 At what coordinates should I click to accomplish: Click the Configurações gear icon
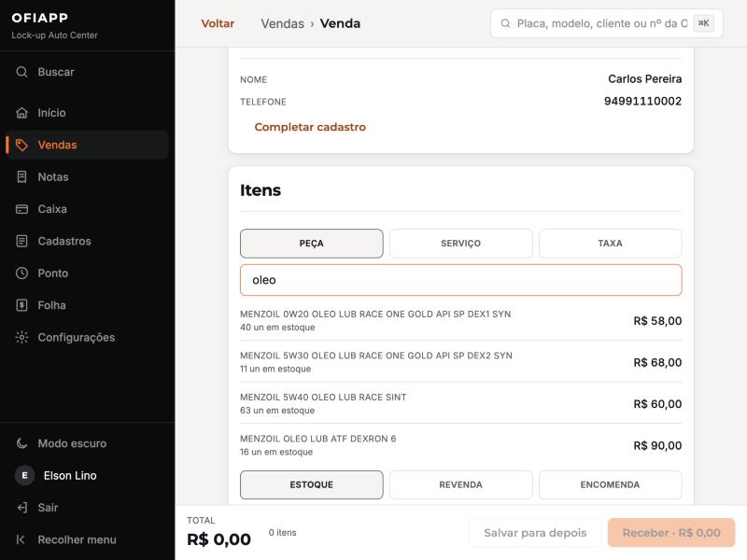(21, 337)
